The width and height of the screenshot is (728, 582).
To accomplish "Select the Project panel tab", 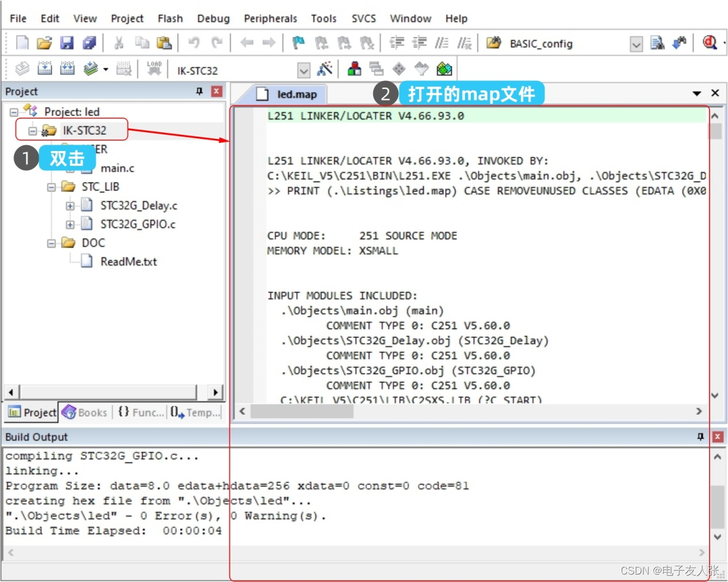I will [33, 412].
